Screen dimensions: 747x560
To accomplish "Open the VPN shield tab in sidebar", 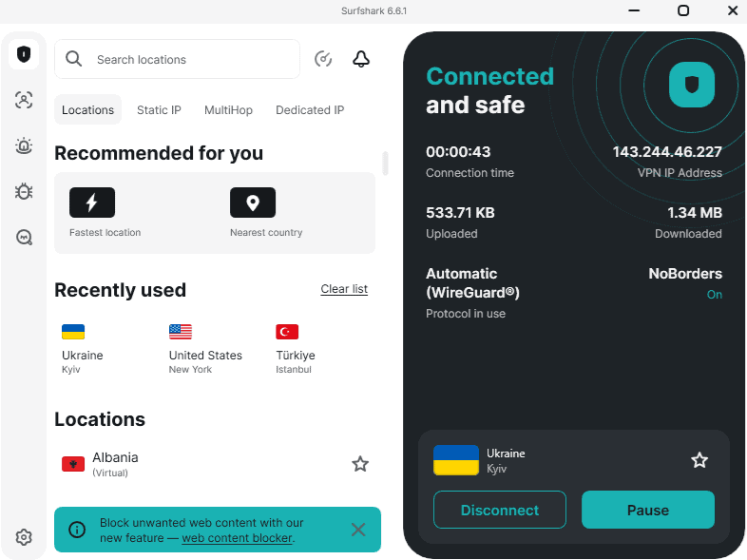I will tap(24, 54).
